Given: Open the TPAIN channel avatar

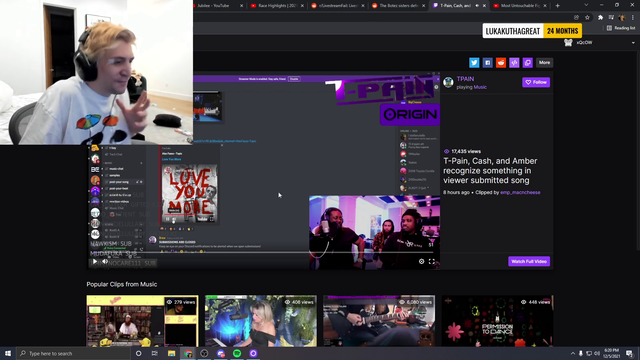Looking at the screenshot, I should pos(448,82).
